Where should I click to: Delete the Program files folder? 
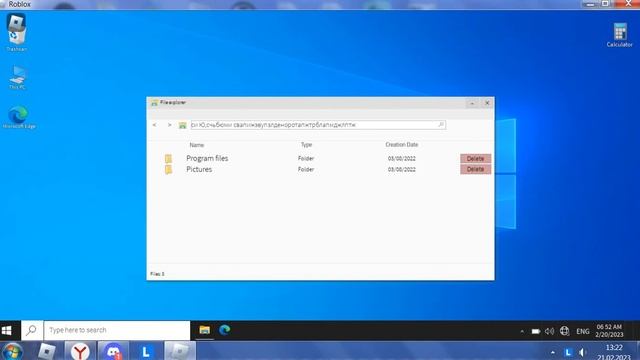[x=476, y=158]
